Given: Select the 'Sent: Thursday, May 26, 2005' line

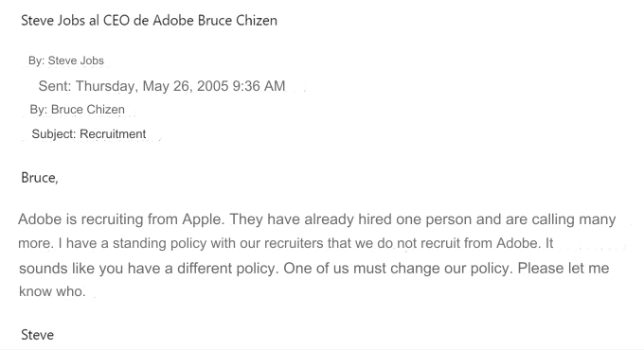Looking at the screenshot, I should 134,86.
